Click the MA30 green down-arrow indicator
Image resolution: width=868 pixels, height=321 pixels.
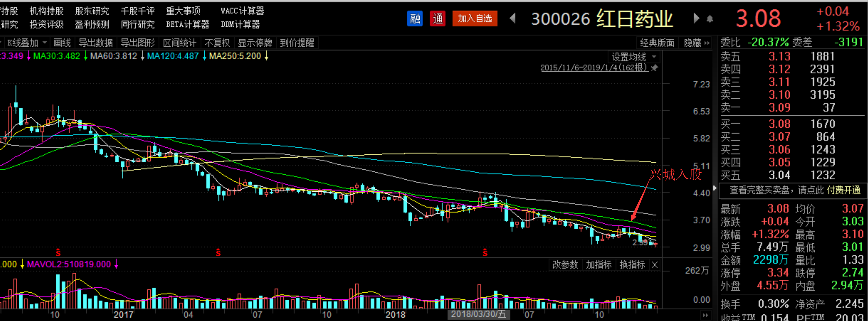[x=86, y=56]
